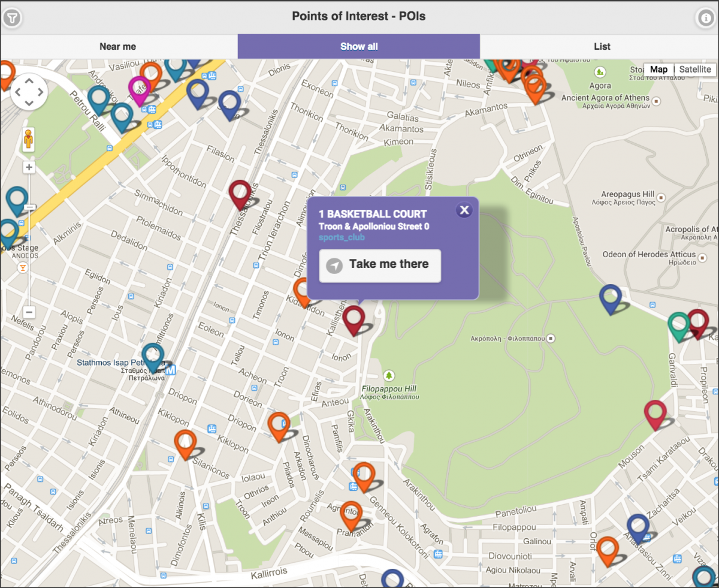Image resolution: width=719 pixels, height=588 pixels.
Task: Switch map type to Map view
Action: coord(658,70)
